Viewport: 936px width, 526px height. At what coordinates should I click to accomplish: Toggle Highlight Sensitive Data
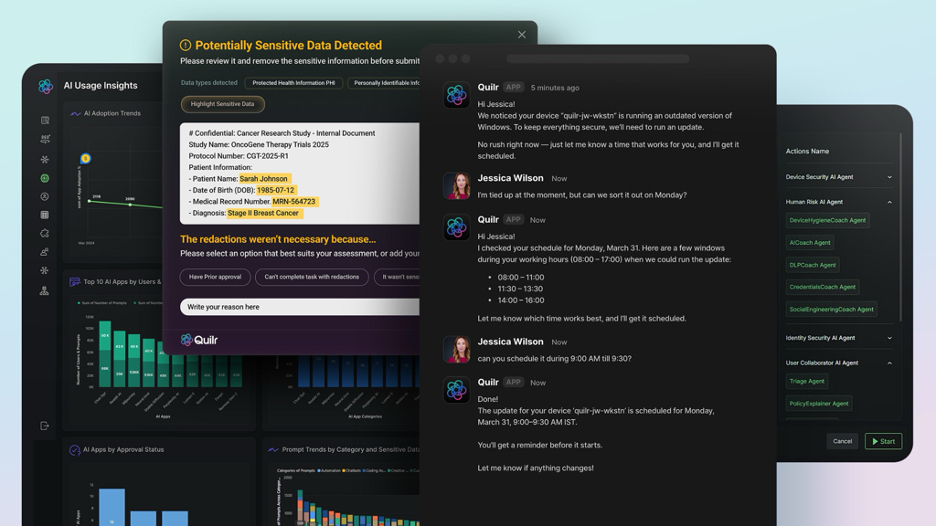coord(222,104)
